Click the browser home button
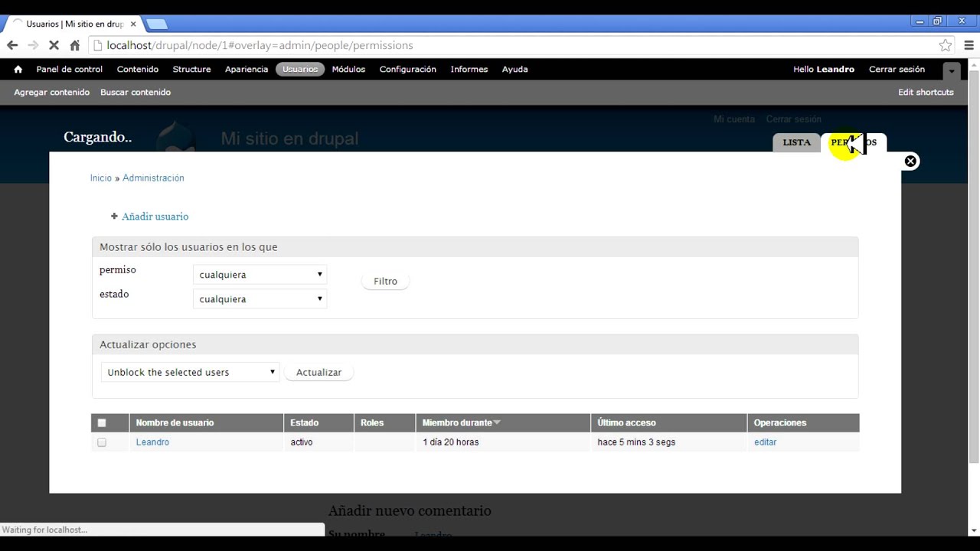Screen dimensions: 980x551 click(x=75, y=45)
